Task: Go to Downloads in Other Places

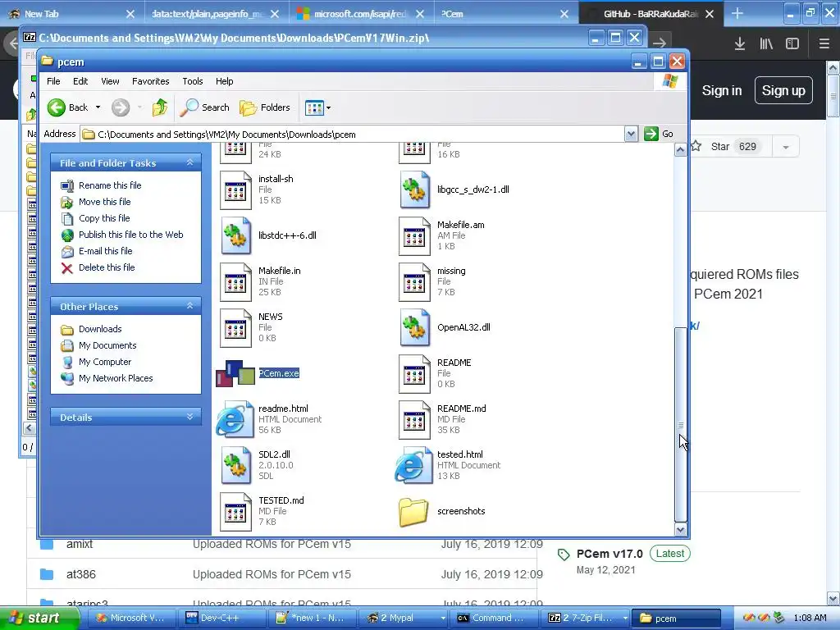Action: point(99,329)
